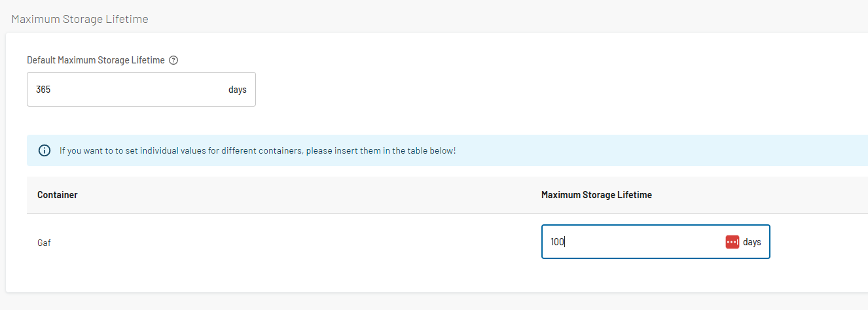Click the empty right side of the blue info banner
The image size is (868, 310).
tap(661, 150)
